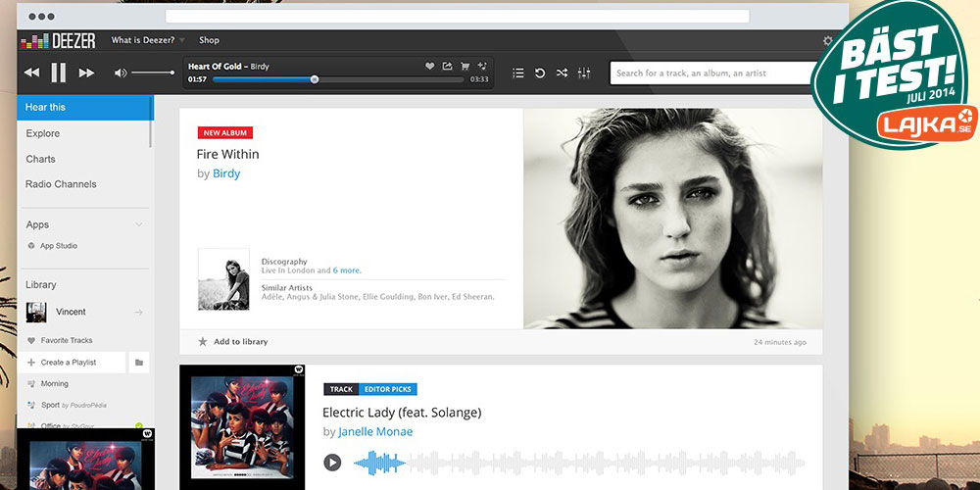Click the 6 more discography link
The width and height of the screenshot is (980, 490).
pyautogui.click(x=347, y=270)
